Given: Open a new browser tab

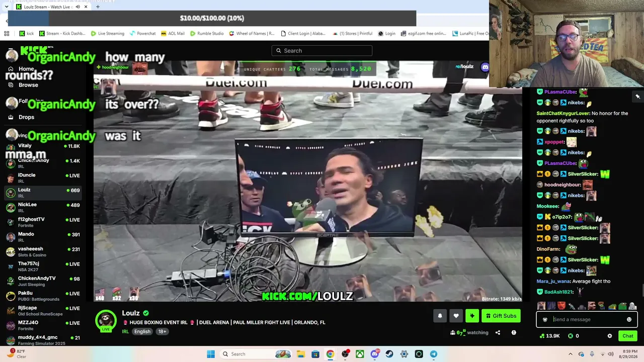Looking at the screenshot, I should [98, 7].
